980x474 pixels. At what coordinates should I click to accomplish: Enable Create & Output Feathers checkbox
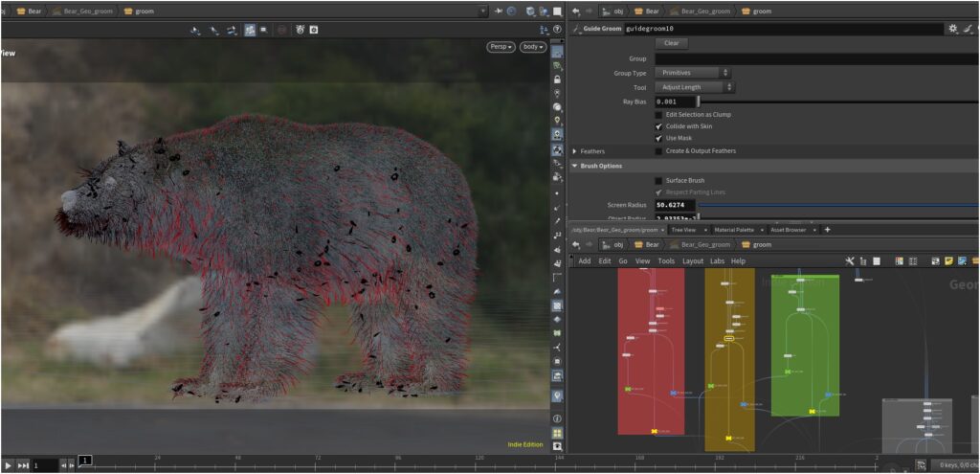(658, 150)
